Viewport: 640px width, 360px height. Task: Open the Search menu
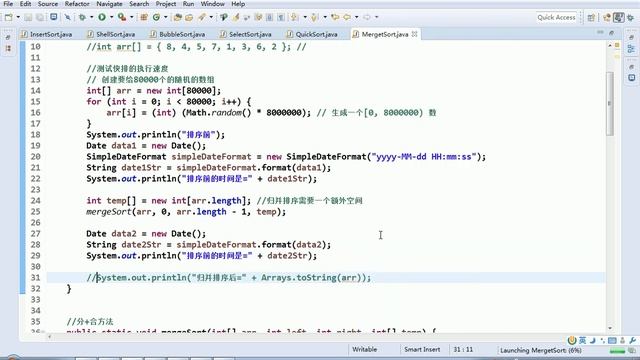coord(139,4)
